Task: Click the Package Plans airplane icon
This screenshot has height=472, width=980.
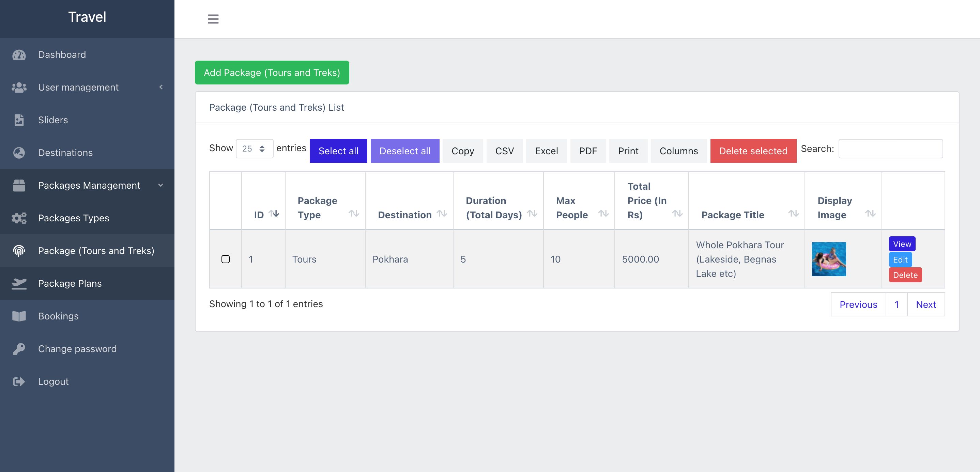Action: pos(19,284)
